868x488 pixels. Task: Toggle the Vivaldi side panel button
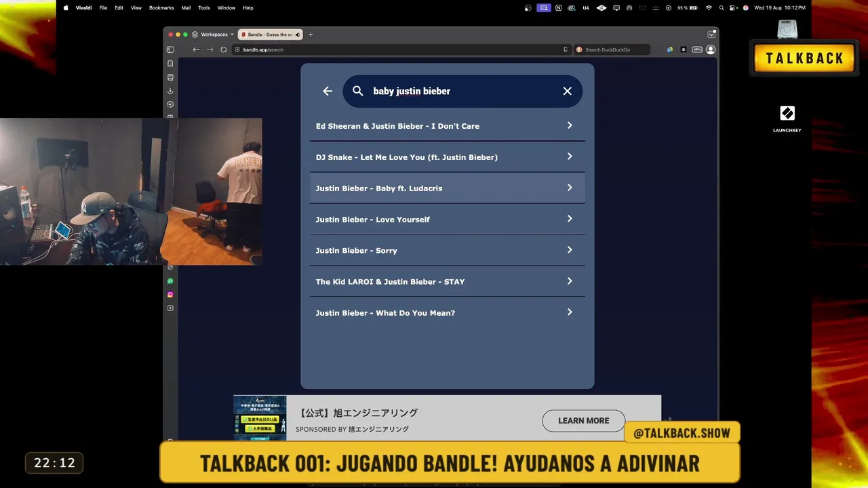point(170,49)
